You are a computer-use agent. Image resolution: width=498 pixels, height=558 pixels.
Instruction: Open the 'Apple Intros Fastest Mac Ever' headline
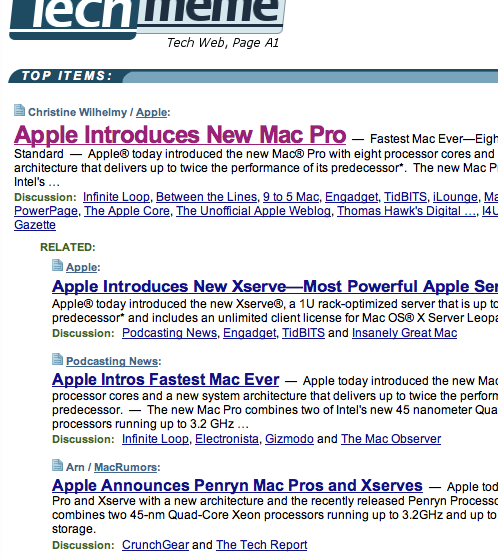point(166,380)
